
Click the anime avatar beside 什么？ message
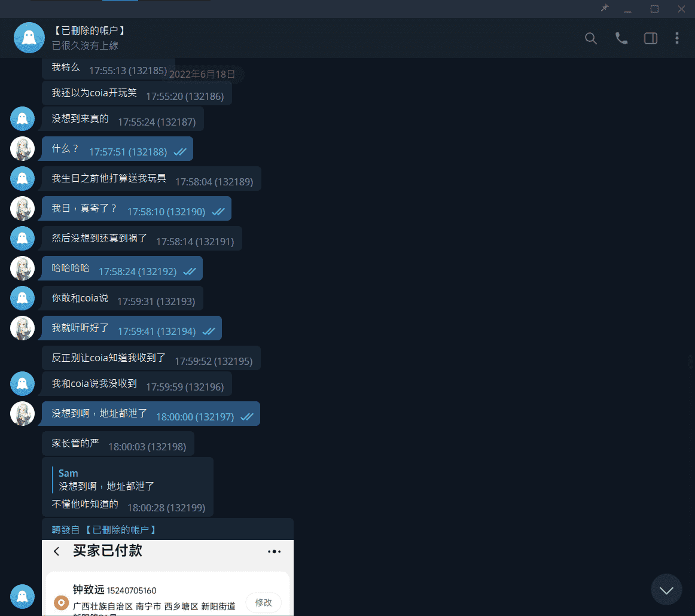(x=22, y=148)
